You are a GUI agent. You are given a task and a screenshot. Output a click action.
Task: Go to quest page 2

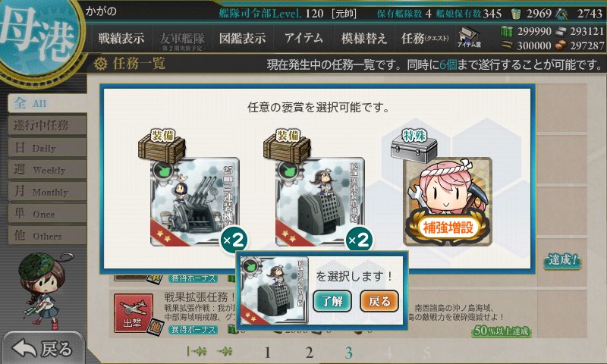(x=309, y=353)
